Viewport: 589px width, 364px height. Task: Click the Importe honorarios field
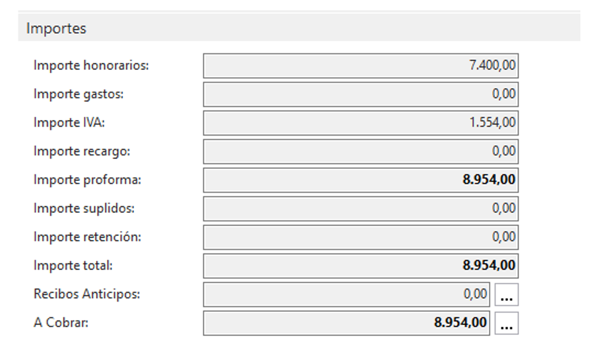[361, 66]
